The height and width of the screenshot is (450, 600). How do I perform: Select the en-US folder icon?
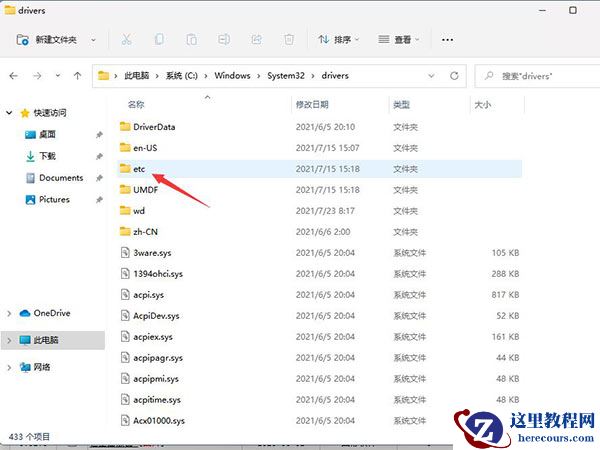125,148
